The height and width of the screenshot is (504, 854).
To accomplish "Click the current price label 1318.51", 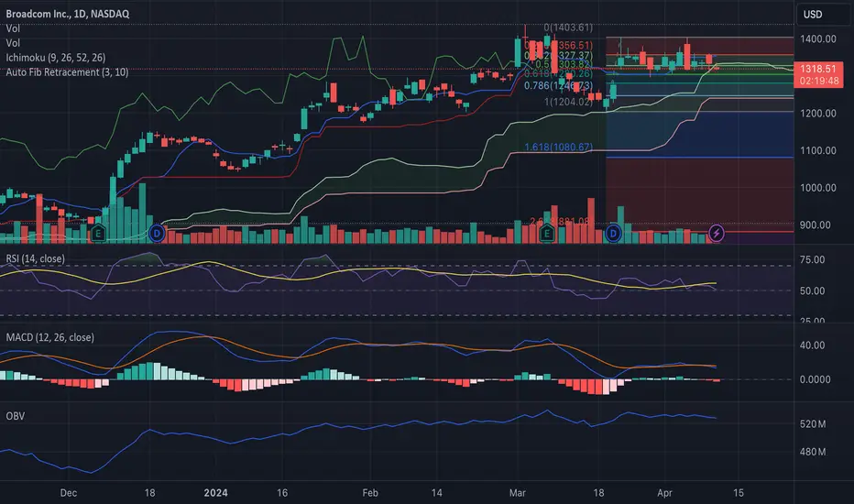I will (818, 70).
